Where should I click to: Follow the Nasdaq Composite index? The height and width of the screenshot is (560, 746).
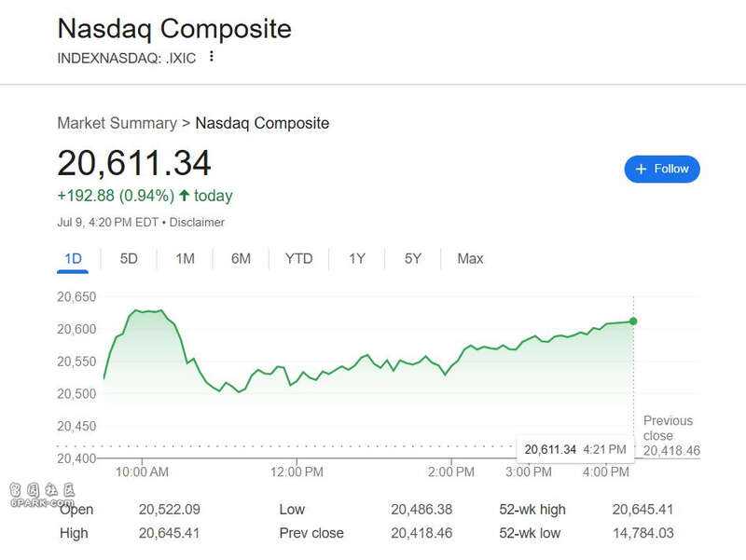click(662, 170)
